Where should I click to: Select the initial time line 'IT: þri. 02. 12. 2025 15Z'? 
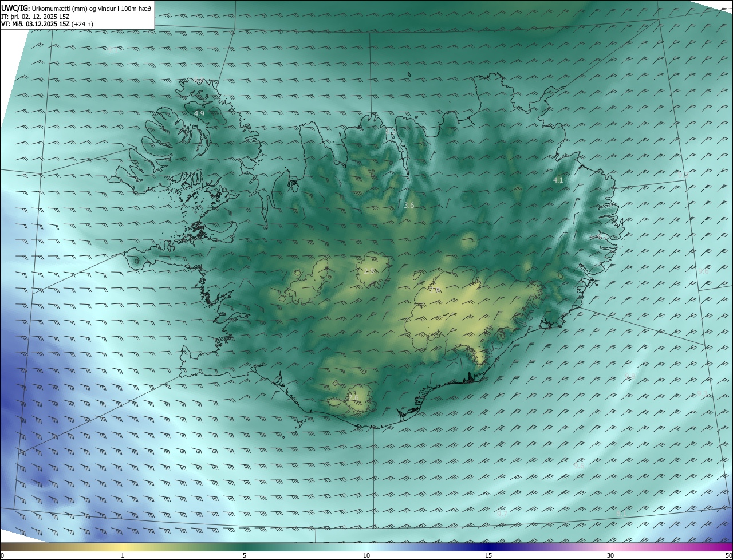point(36,17)
